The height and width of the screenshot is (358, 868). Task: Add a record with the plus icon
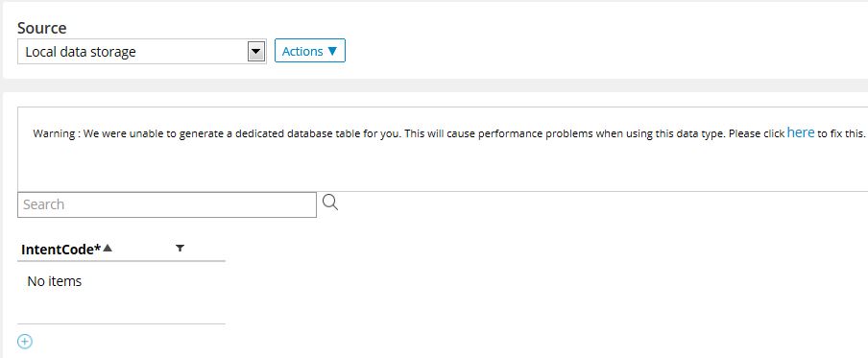pyautogui.click(x=25, y=342)
